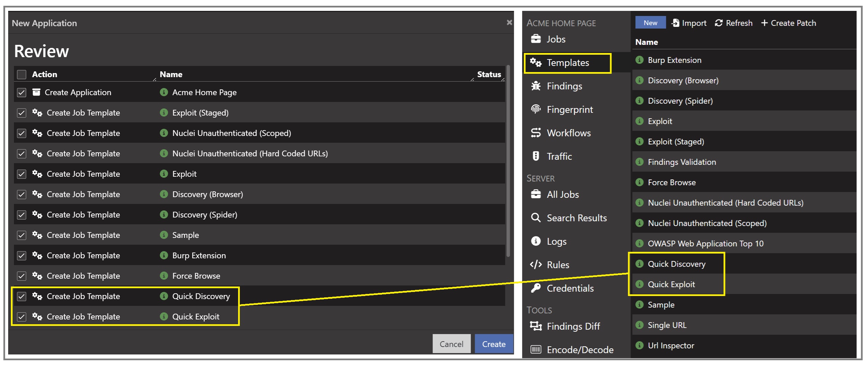This screenshot has height=365, width=868.
Task: Click the Rules code-bracket icon
Action: pyautogui.click(x=536, y=265)
